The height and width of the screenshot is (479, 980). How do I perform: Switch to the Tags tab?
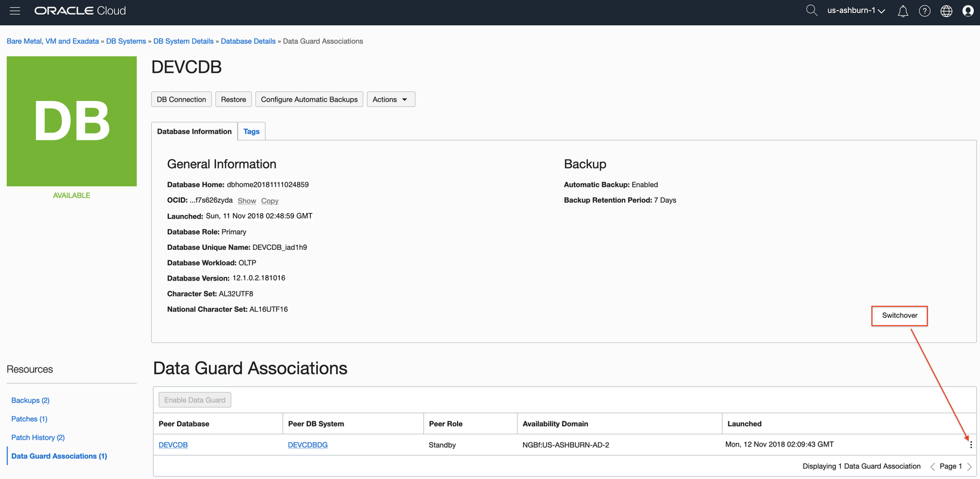click(x=251, y=132)
